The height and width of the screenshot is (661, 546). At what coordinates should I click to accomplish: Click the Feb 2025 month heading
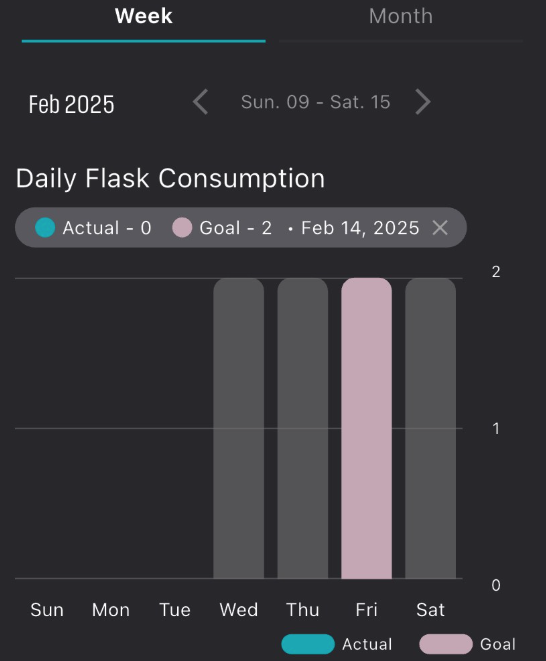pyautogui.click(x=71, y=104)
